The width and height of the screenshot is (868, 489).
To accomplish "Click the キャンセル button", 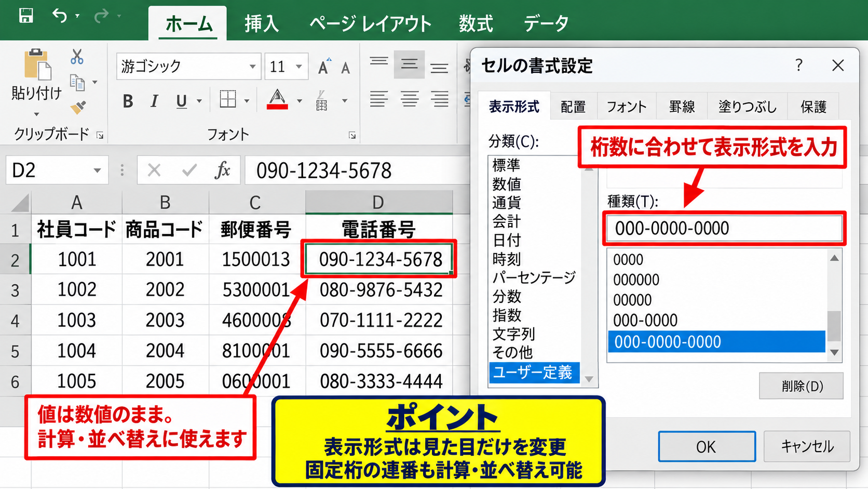I will click(807, 446).
